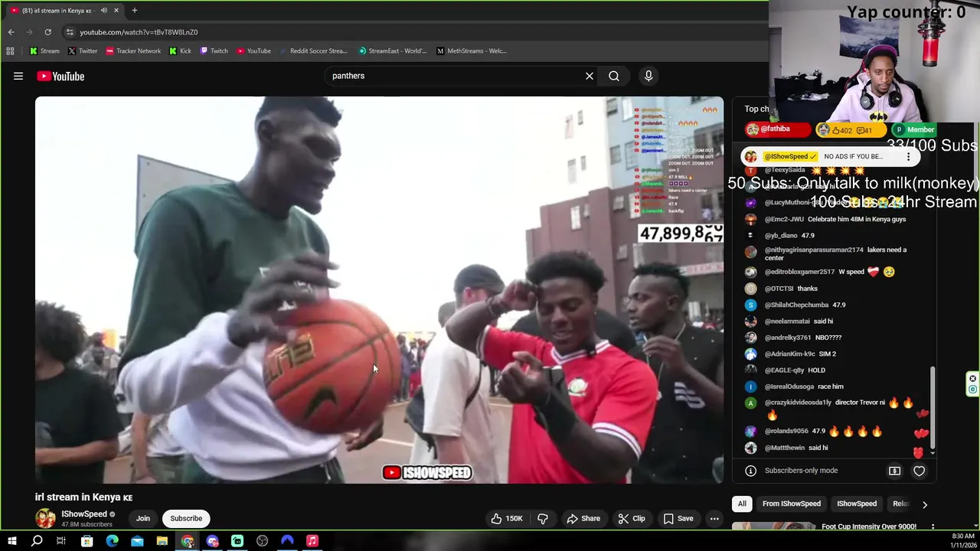Launch Microsoft Store from taskbar
The height and width of the screenshot is (551, 980).
click(87, 541)
